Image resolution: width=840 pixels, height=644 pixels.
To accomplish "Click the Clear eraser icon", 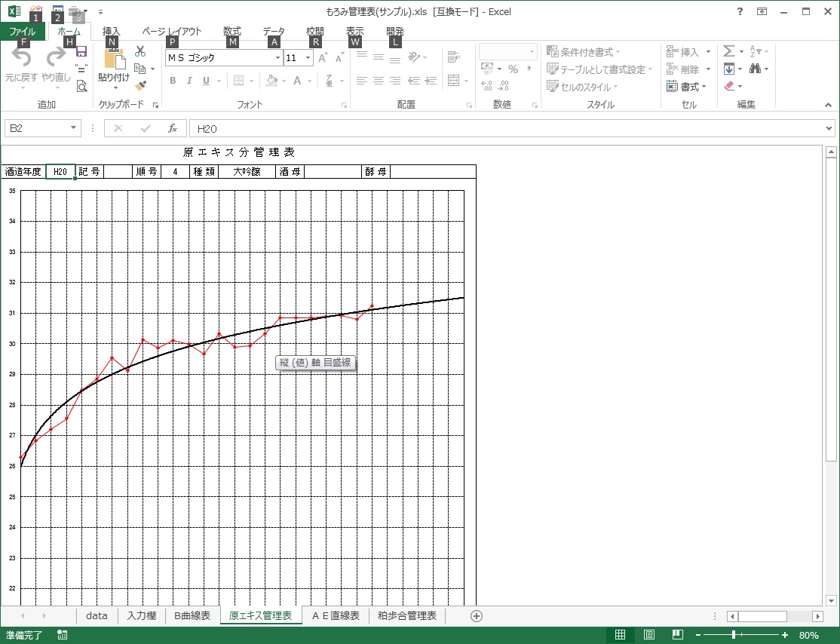I will 728,86.
